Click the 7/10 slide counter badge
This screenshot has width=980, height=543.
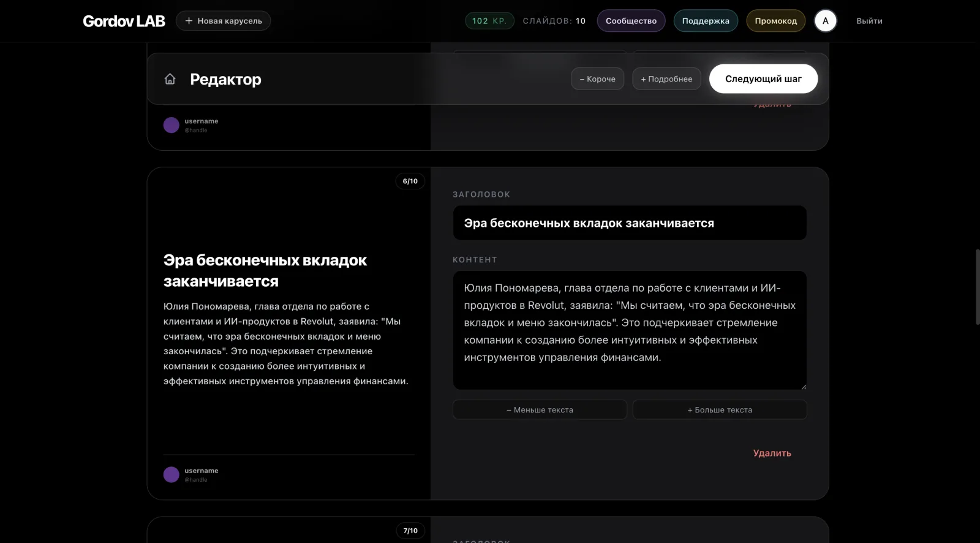410,531
